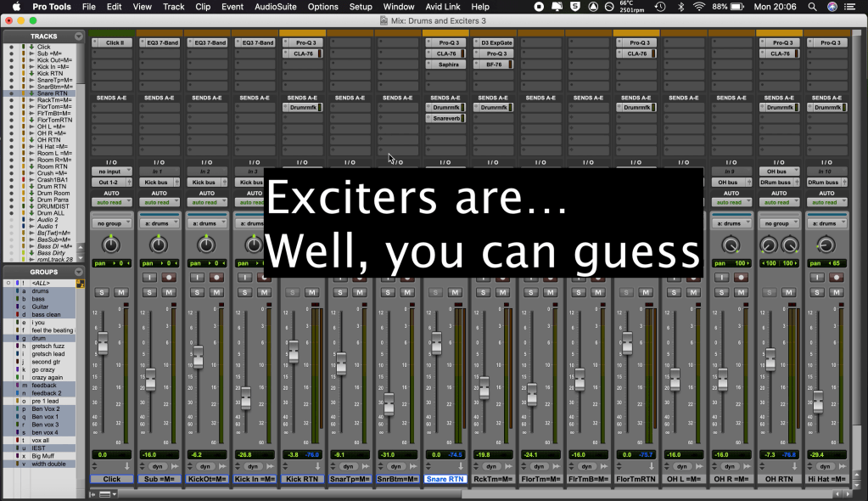Open the auto read selector on Click track
The width and height of the screenshot is (868, 501).
[111, 203]
